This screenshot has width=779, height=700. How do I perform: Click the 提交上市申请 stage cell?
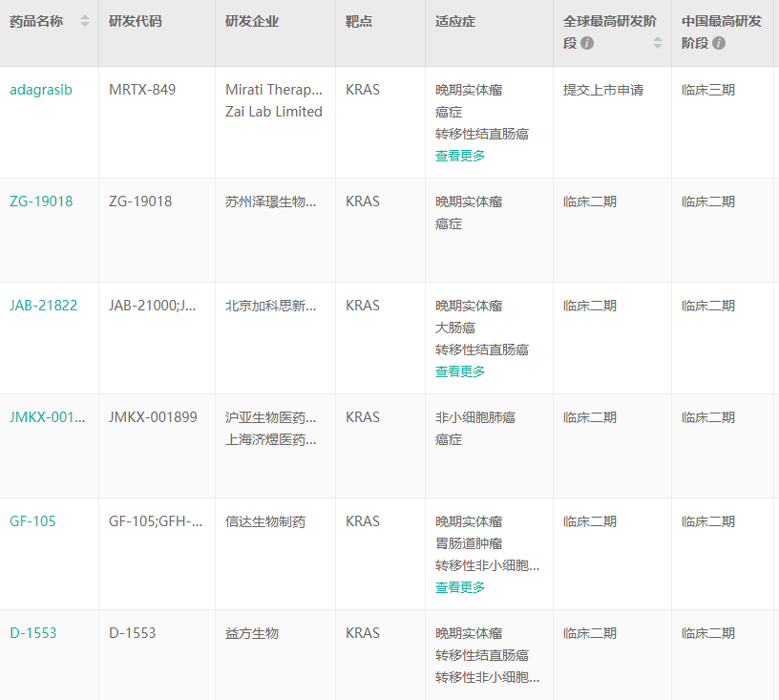pos(603,90)
